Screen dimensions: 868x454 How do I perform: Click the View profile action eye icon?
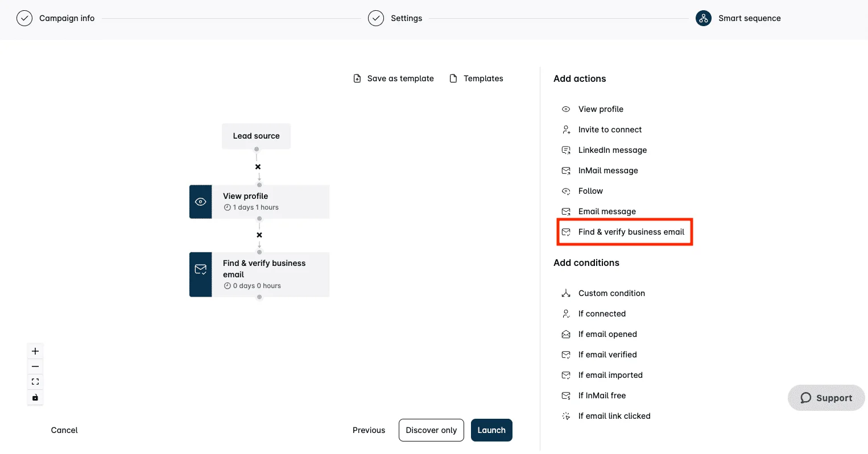(x=566, y=109)
